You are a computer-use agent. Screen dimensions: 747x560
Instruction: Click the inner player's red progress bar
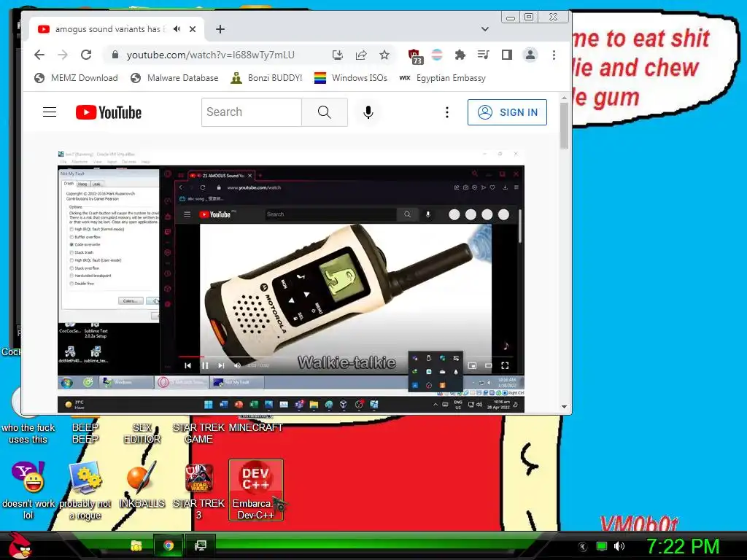coord(191,356)
